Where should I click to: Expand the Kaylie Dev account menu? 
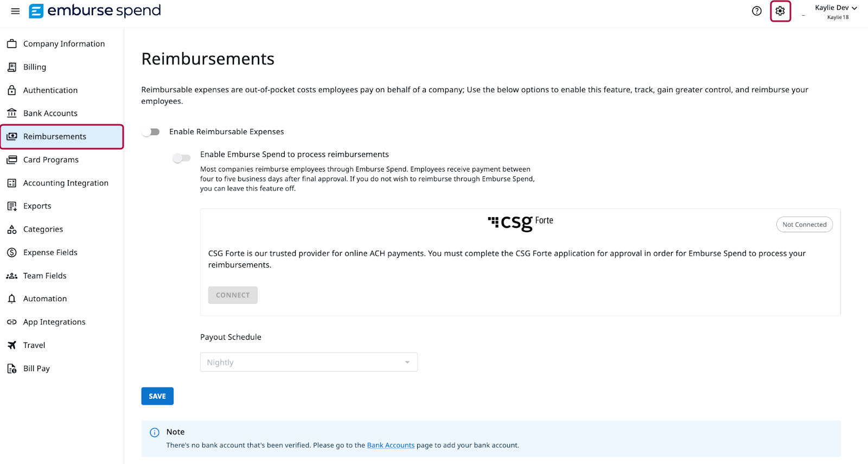[x=835, y=8]
